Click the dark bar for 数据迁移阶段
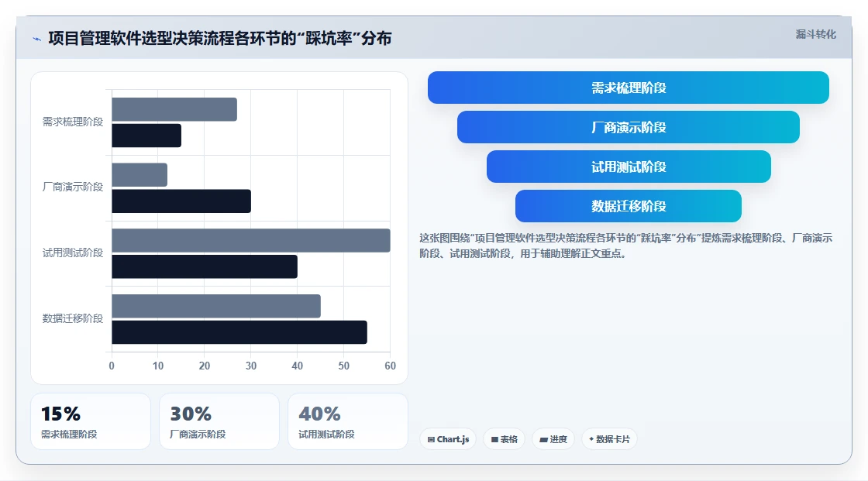The width and height of the screenshot is (868, 481). click(239, 332)
